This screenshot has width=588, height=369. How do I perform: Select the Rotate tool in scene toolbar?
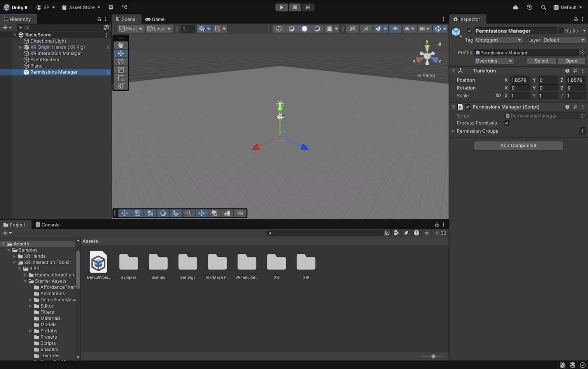[x=121, y=61]
